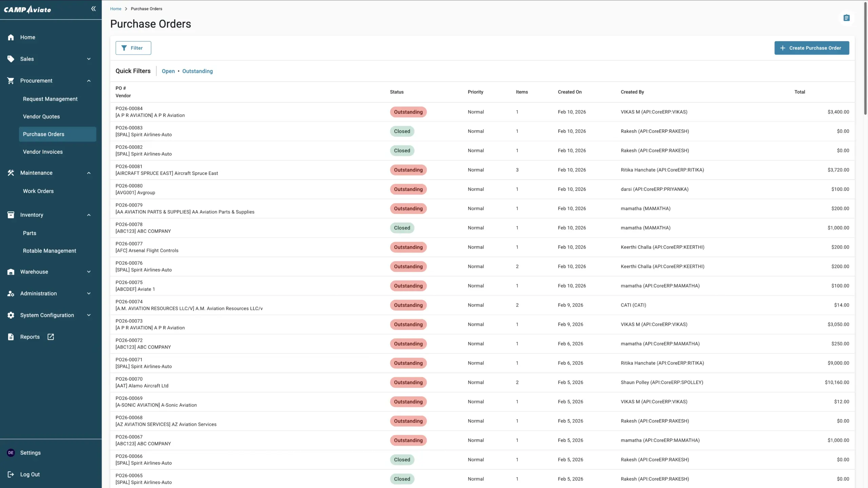Click the Log Out exit icon

(x=11, y=474)
